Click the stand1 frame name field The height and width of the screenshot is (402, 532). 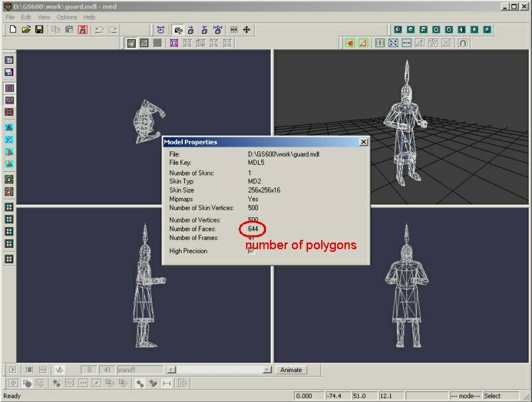(138, 369)
